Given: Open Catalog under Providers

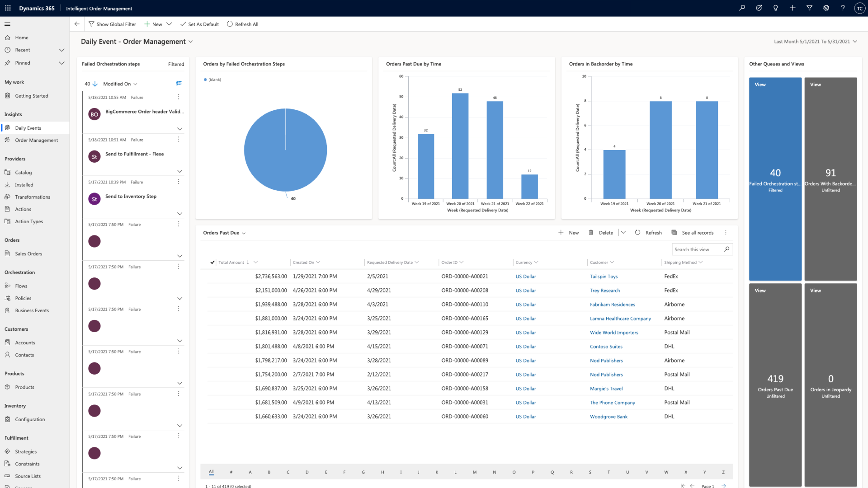Looking at the screenshot, I should click(x=24, y=173).
